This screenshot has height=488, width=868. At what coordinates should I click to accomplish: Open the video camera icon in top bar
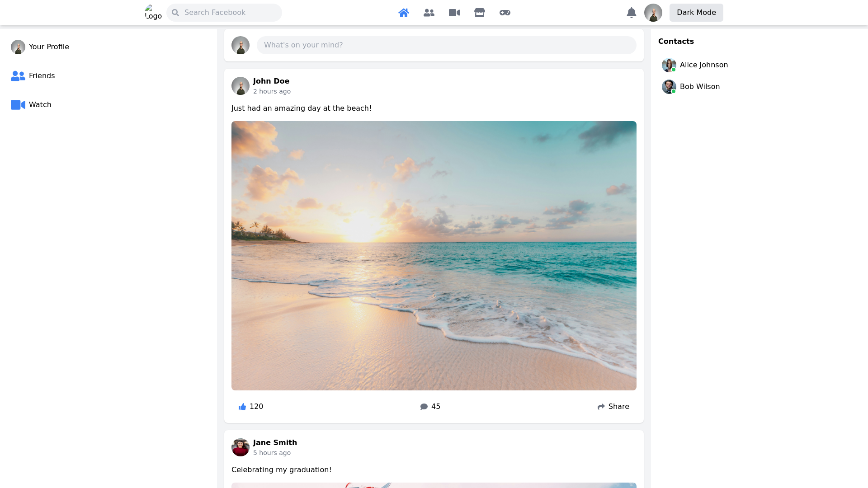454,13
